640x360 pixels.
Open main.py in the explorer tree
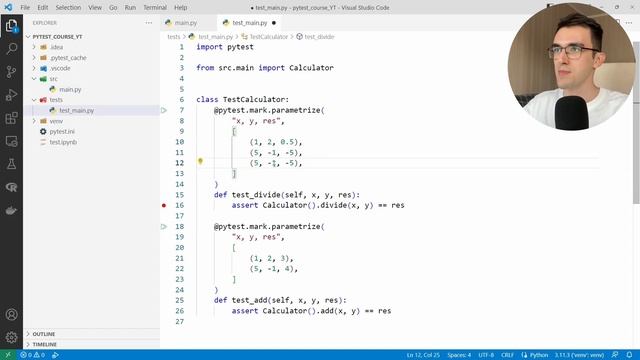(x=70, y=89)
